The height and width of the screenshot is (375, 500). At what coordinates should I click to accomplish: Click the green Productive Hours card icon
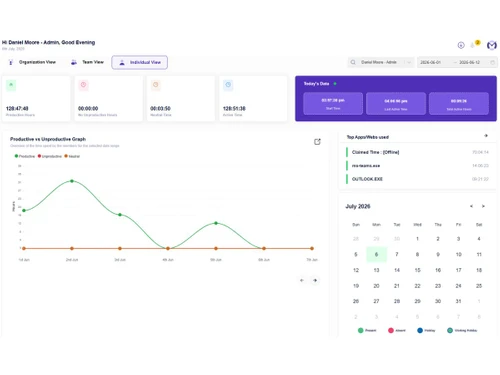coord(11,85)
